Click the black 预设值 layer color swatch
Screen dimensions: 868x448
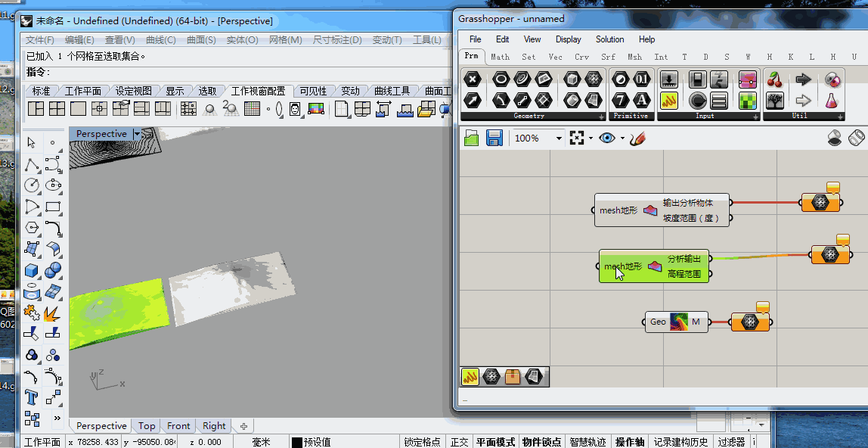click(x=296, y=443)
